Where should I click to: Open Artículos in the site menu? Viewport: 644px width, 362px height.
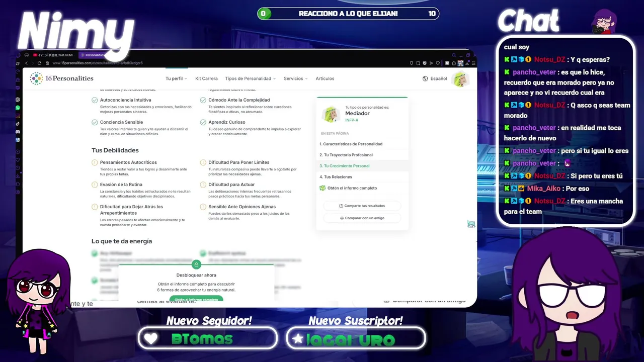[x=325, y=78]
